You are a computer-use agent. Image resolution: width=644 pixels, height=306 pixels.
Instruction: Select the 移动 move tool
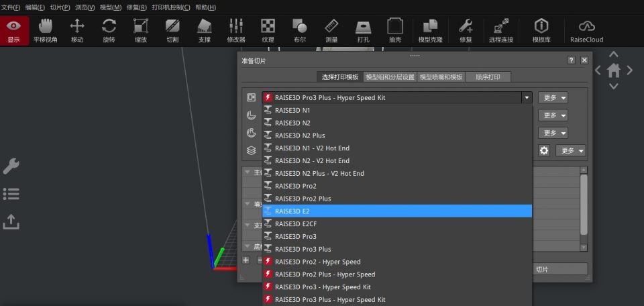[x=77, y=31]
